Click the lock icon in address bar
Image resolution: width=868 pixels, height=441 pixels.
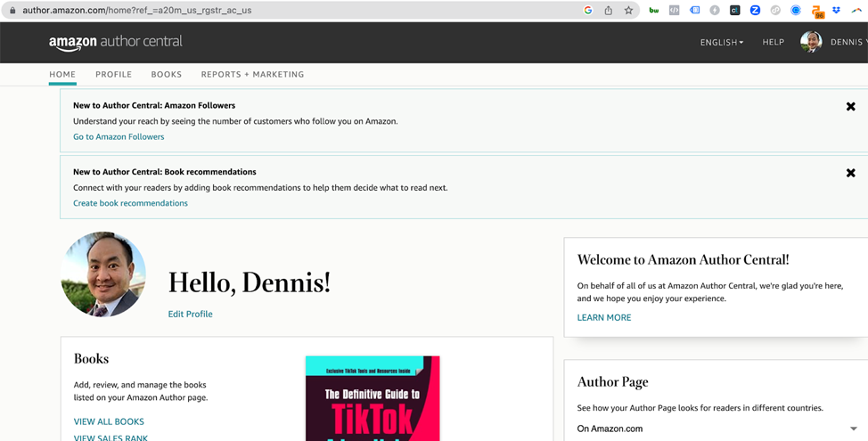pyautogui.click(x=12, y=10)
